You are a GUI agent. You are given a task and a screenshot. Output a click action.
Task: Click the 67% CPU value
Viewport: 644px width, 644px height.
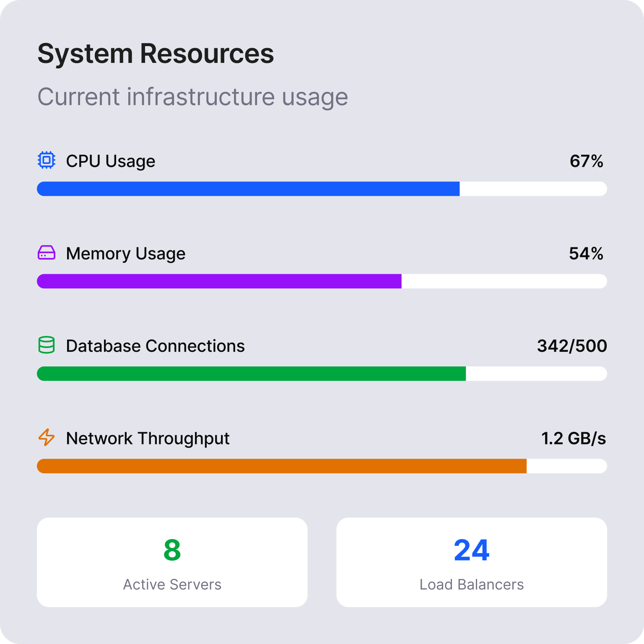click(x=586, y=161)
